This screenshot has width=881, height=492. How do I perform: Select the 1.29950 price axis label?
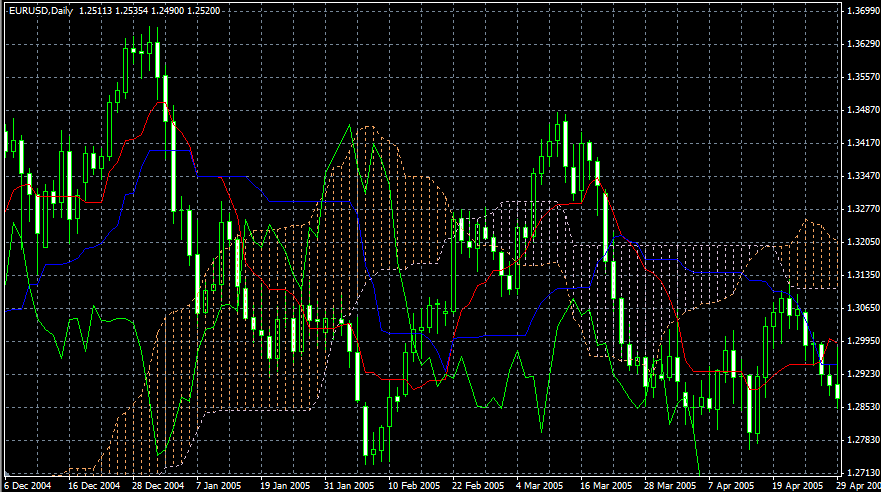tap(863, 341)
